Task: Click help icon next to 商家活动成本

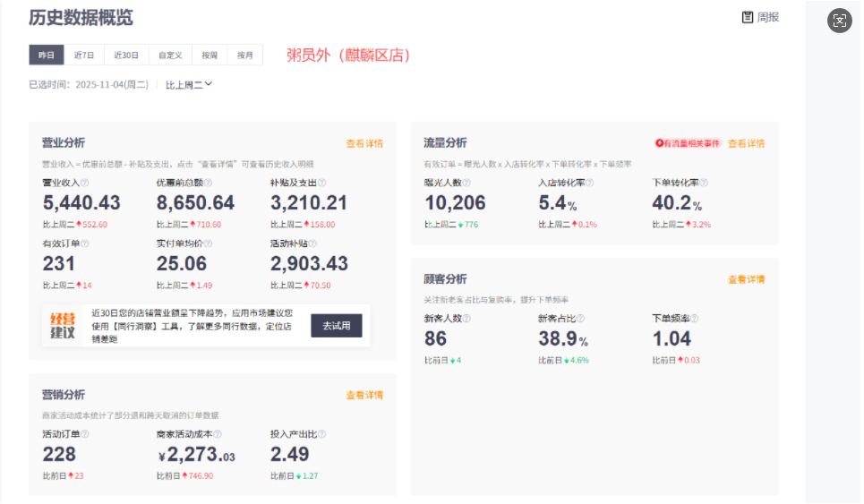Action: 218,434
